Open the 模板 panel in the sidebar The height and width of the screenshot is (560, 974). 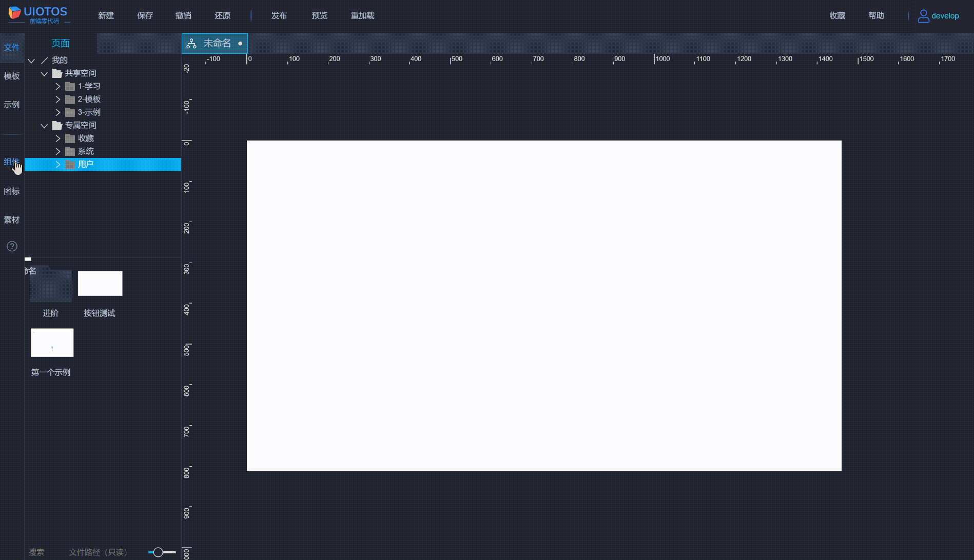click(x=12, y=76)
